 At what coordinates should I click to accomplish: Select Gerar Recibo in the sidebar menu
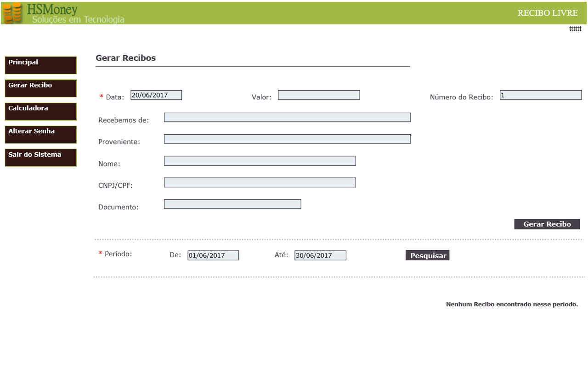pos(41,88)
